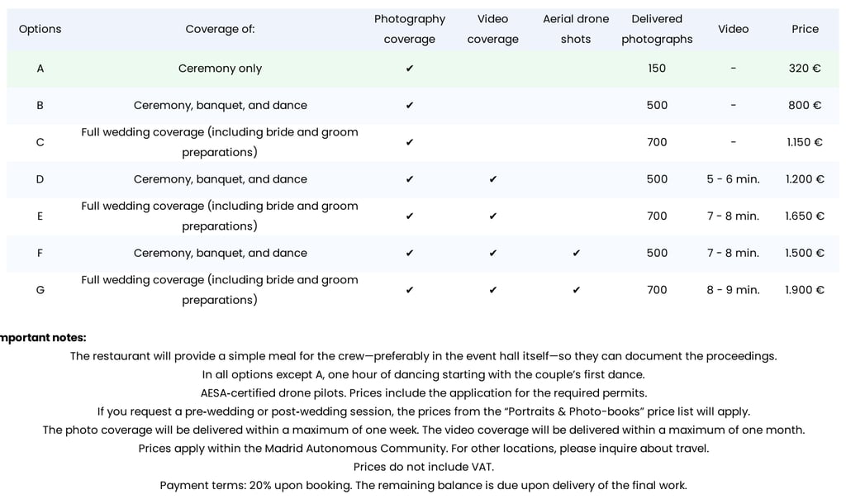Click the photography checkmark in row B
This screenshot has height=504, width=846.
pos(410,105)
